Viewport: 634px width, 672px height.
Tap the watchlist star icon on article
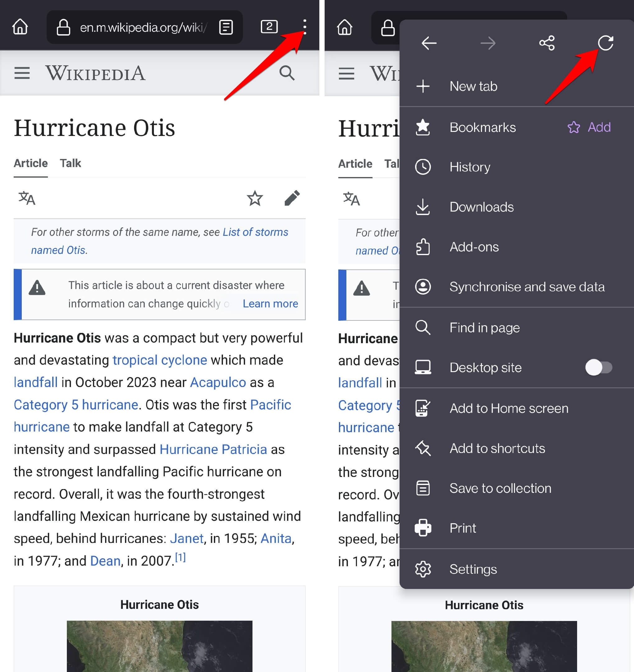(x=254, y=198)
